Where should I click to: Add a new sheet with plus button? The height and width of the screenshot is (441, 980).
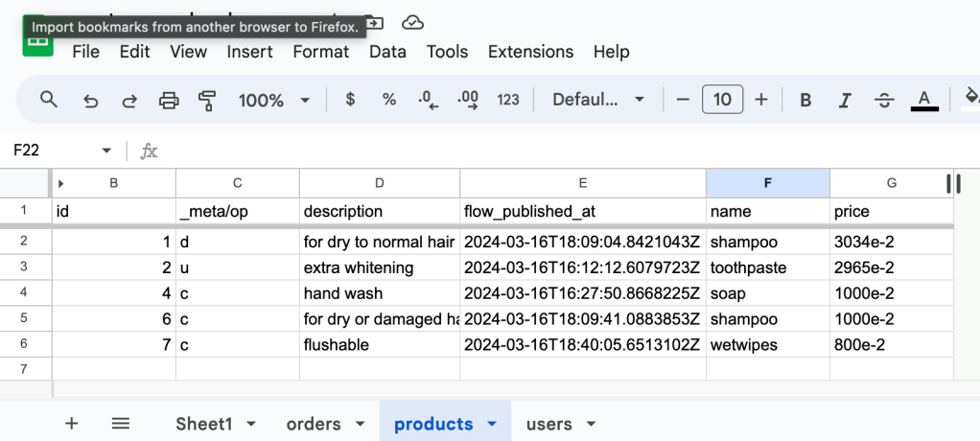[x=71, y=424]
